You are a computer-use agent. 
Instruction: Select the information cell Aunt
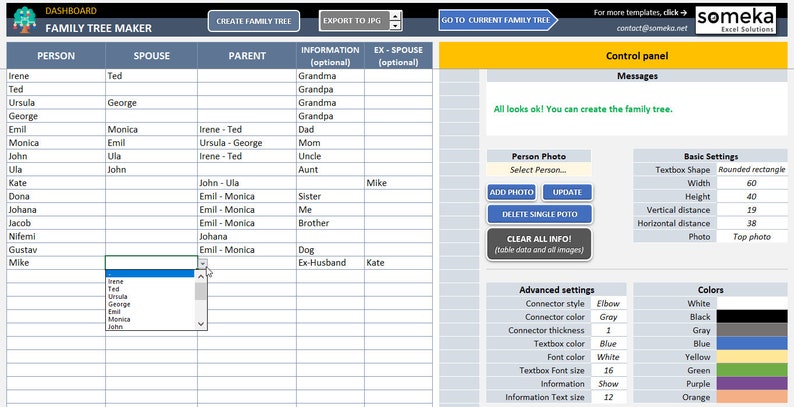click(330, 170)
